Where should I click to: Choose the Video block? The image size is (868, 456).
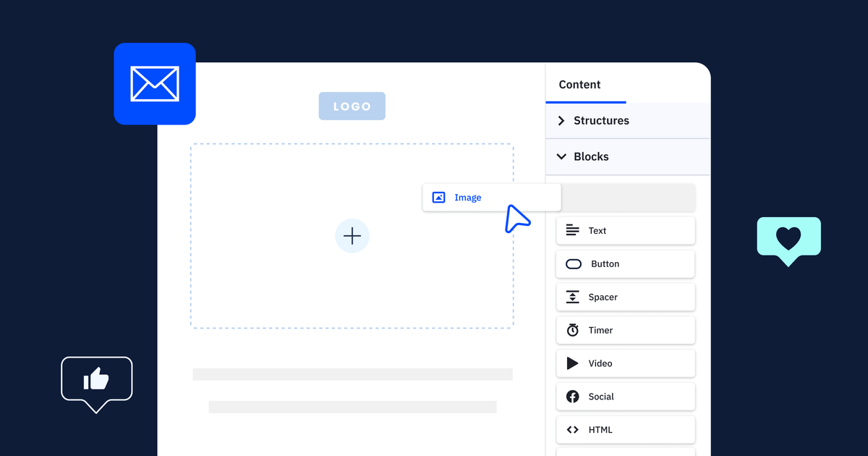tap(626, 363)
